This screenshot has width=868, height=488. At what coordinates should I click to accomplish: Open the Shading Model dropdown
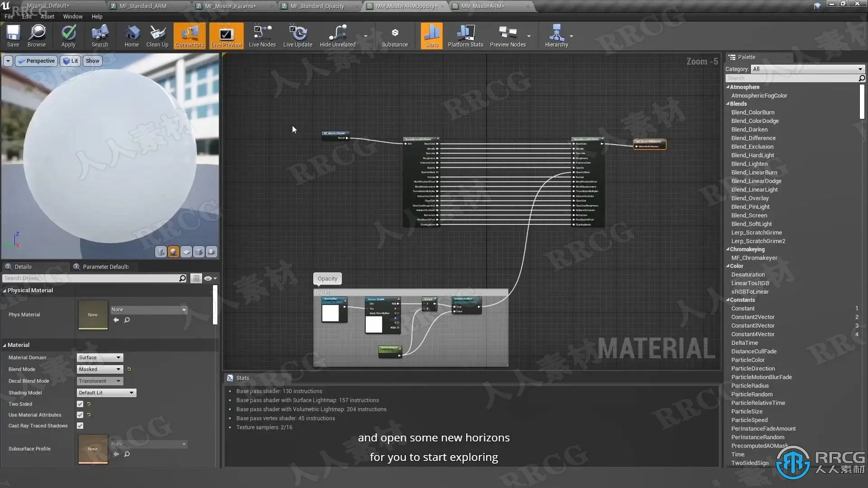tap(106, 393)
